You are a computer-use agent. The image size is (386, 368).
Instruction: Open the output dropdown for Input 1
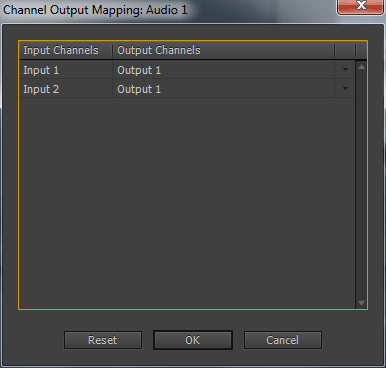point(345,70)
